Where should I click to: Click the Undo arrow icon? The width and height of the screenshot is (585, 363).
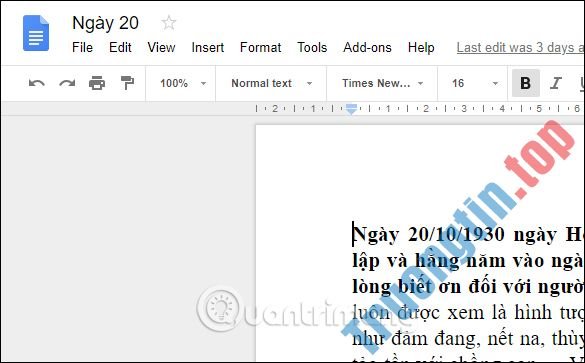37,83
